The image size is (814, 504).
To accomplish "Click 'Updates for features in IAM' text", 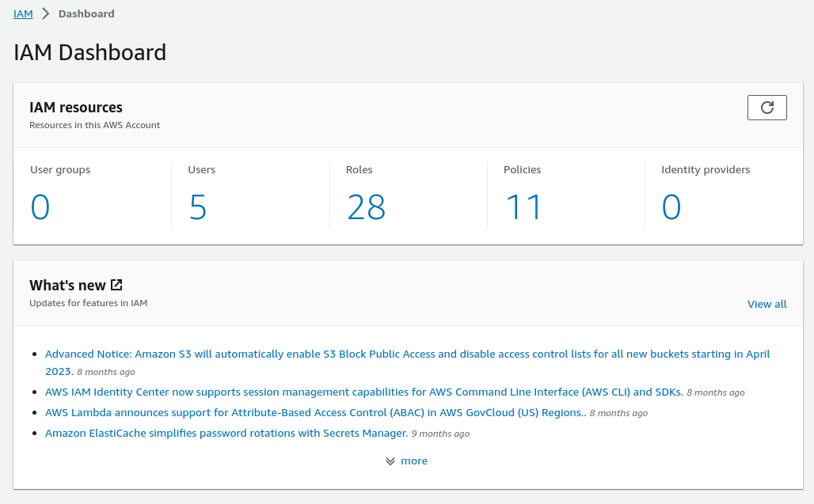I will click(x=88, y=303).
